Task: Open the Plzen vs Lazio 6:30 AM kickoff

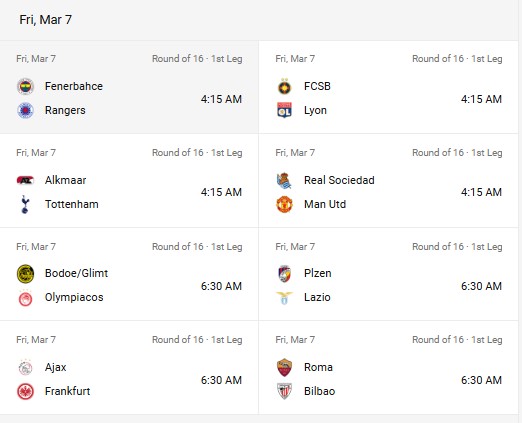Action: 481,286
